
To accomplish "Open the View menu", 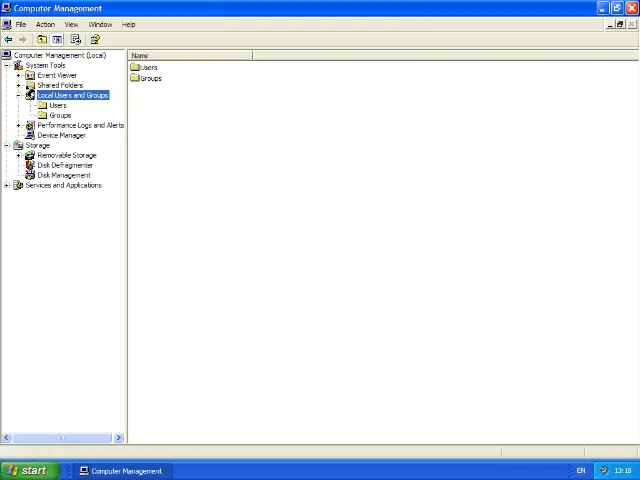I will [x=71, y=24].
